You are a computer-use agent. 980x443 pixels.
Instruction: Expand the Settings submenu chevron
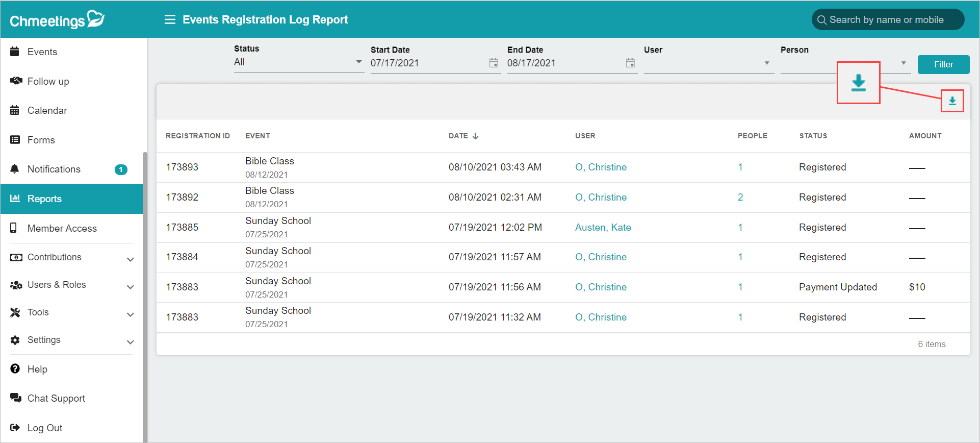pos(131,342)
